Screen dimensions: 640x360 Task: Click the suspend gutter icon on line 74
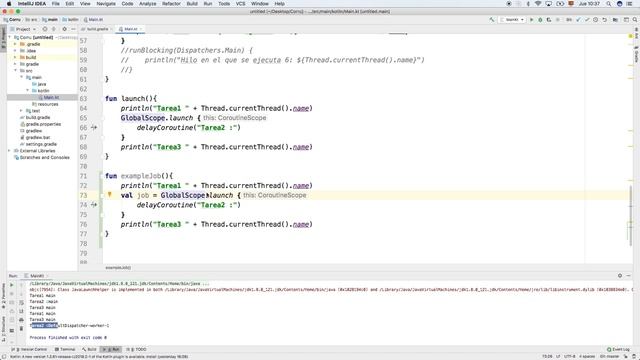94,205
